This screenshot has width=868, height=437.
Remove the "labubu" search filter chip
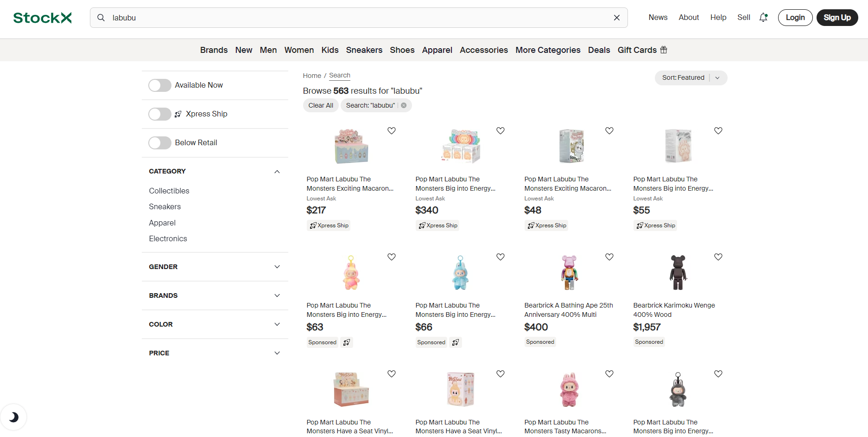coord(404,105)
